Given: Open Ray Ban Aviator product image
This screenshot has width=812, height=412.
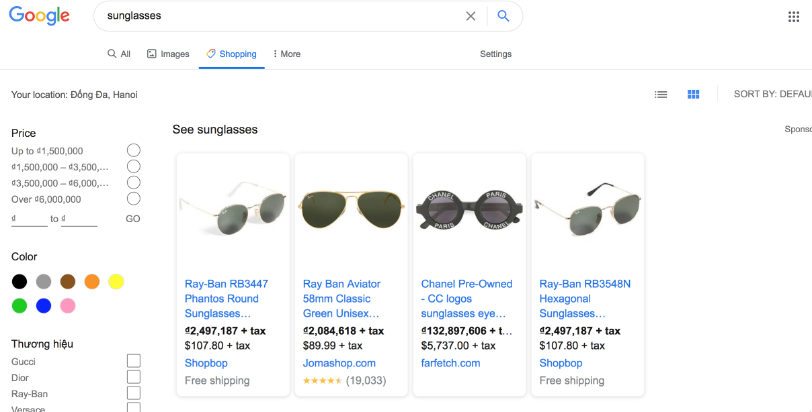Looking at the screenshot, I should [x=351, y=210].
